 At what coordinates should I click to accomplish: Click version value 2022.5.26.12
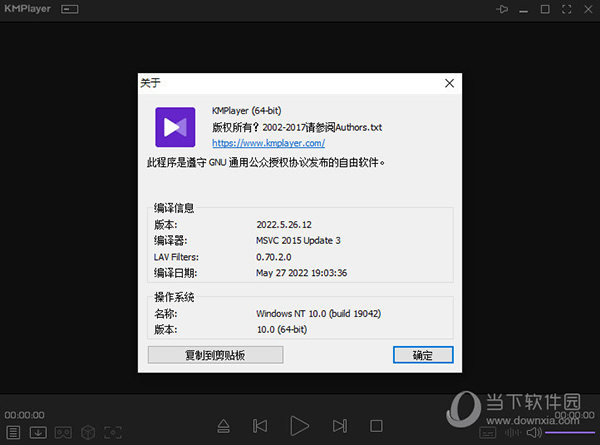pos(284,225)
